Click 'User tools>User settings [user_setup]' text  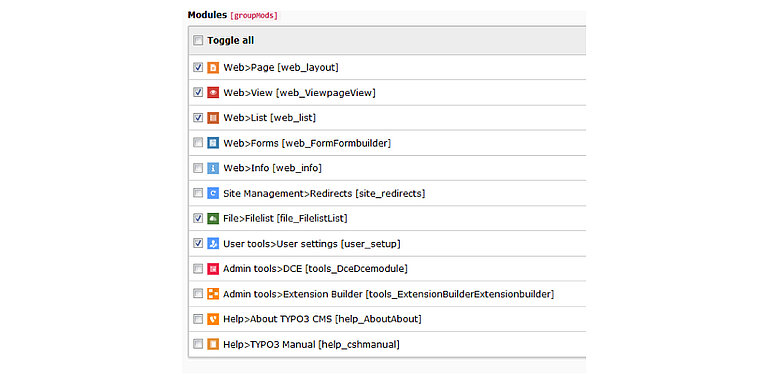[x=312, y=243]
